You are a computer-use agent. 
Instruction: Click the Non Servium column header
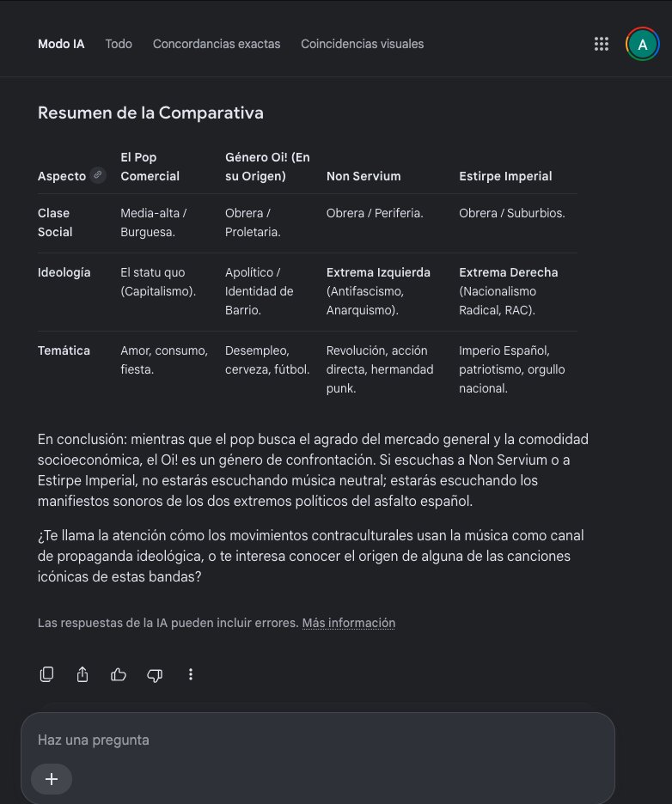tap(363, 176)
